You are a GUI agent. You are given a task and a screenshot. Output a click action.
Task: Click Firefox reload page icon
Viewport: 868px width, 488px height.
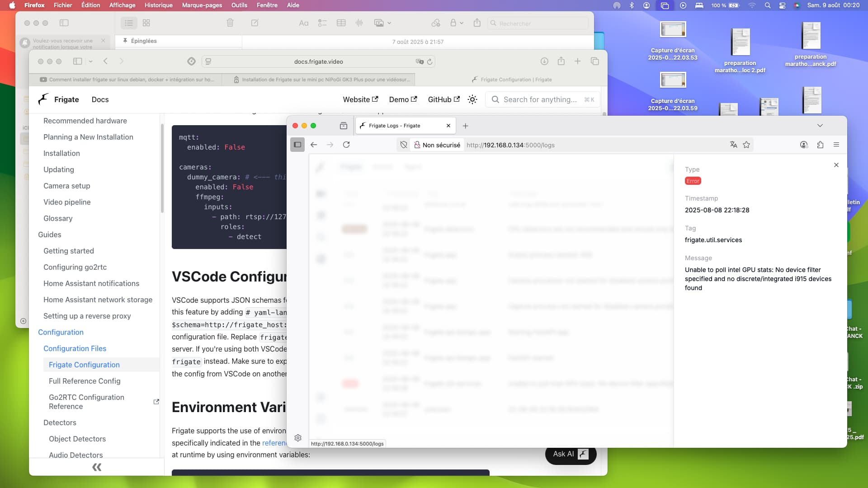click(x=346, y=145)
